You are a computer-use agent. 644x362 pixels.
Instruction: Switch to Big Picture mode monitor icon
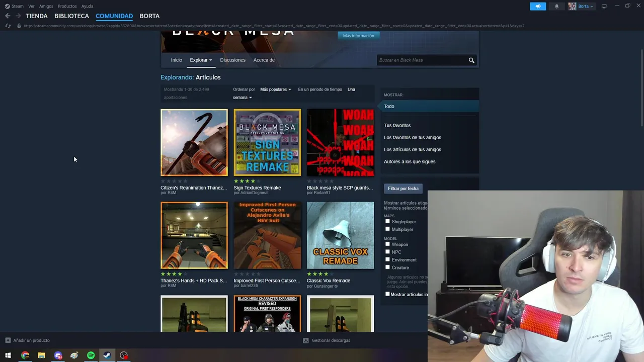click(604, 6)
